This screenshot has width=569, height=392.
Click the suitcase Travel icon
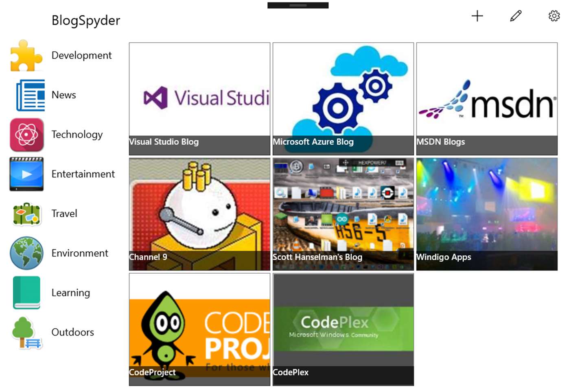[27, 214]
